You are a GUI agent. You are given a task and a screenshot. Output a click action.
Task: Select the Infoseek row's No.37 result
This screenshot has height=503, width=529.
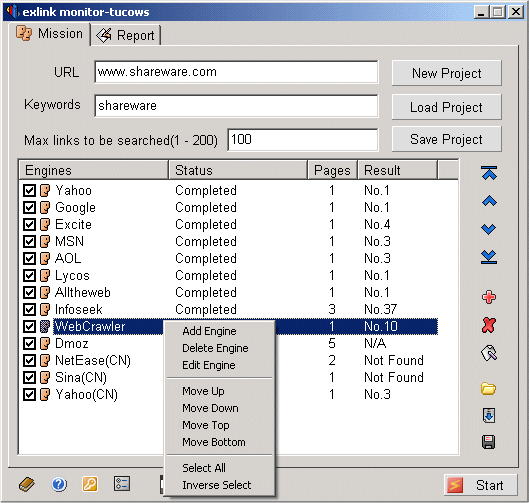pos(381,309)
